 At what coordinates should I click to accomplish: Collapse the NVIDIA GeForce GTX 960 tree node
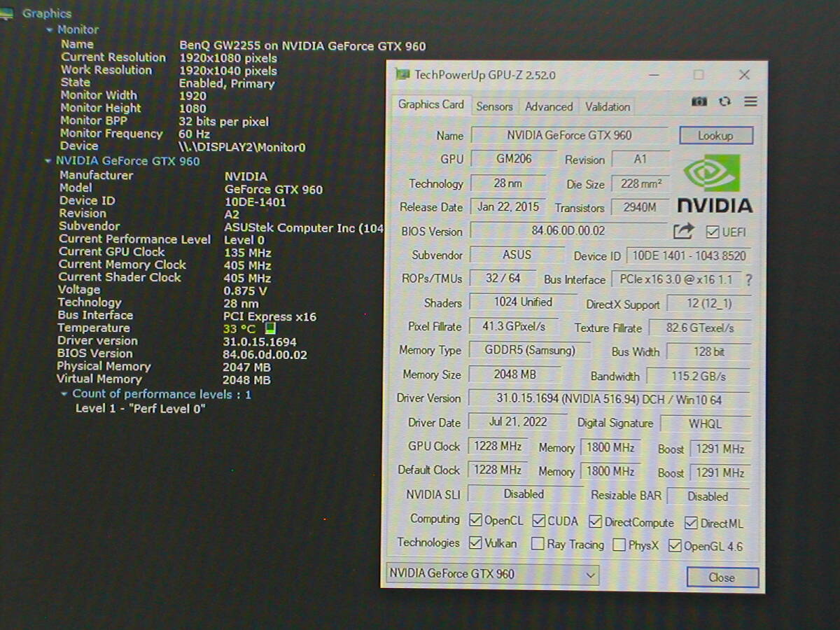click(x=48, y=161)
